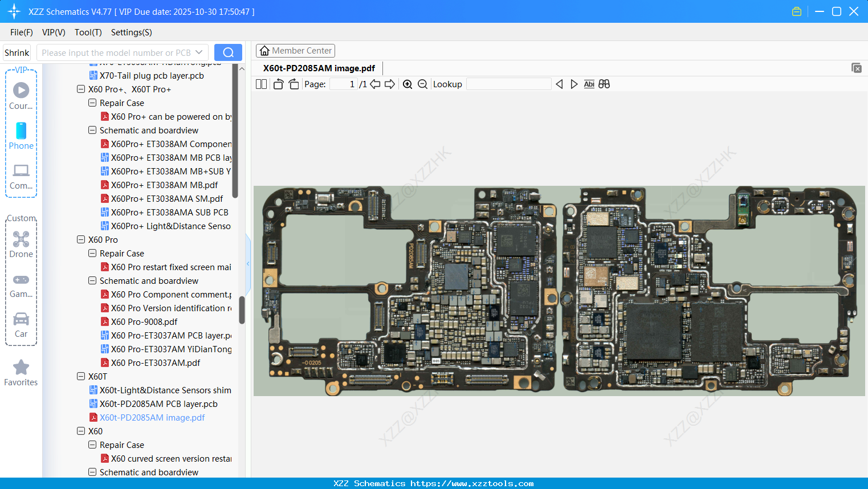Open the Tool menu
The width and height of the screenshot is (868, 489).
88,32
